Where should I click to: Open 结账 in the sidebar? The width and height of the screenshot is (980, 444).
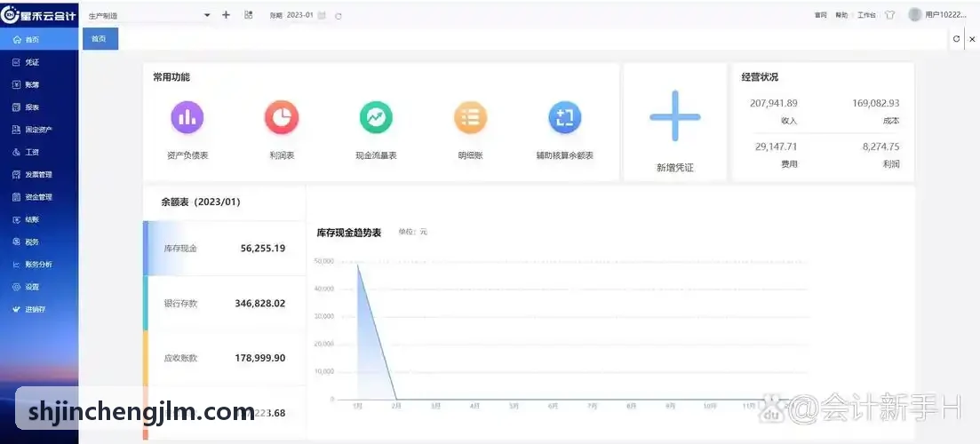[x=39, y=220]
